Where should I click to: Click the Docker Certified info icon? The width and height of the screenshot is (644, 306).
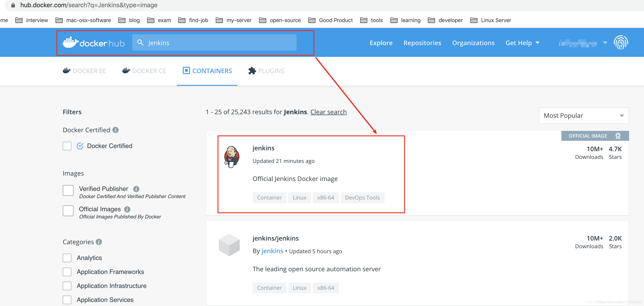115,130
